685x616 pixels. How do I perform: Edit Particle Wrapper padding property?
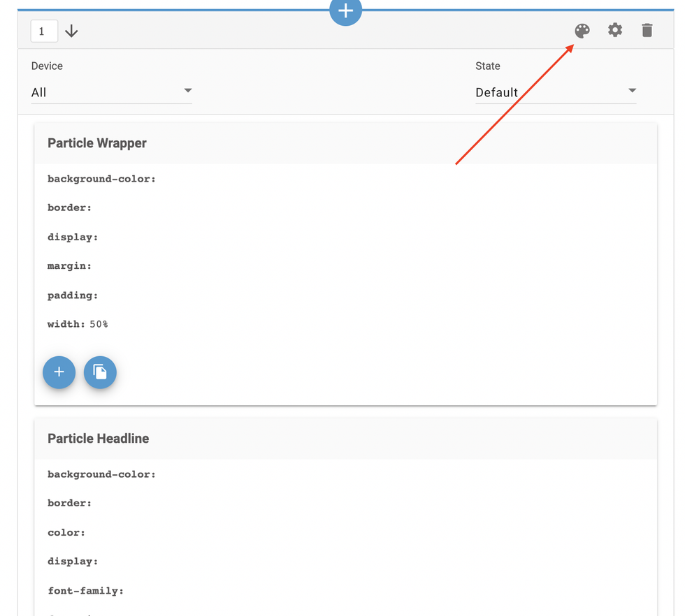[x=73, y=295]
